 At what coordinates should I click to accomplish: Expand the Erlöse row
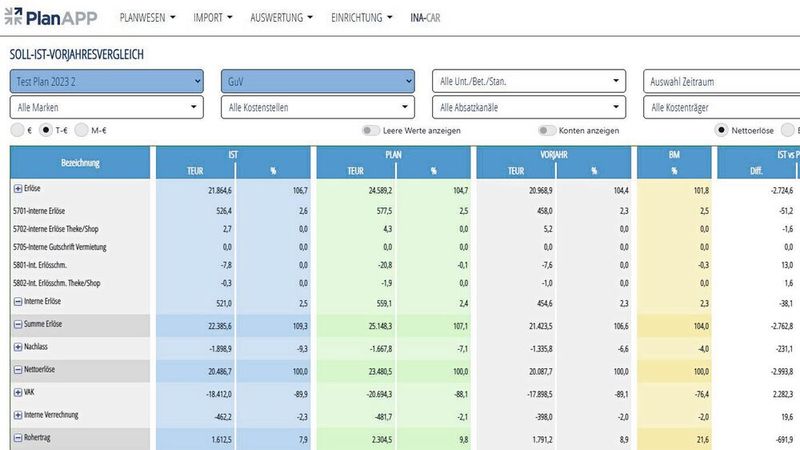click(18, 188)
